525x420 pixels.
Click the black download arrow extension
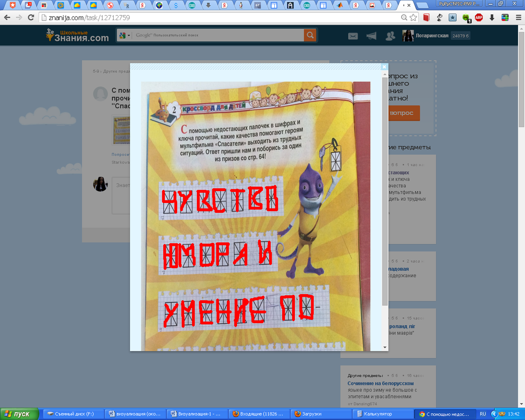pyautogui.click(x=492, y=18)
